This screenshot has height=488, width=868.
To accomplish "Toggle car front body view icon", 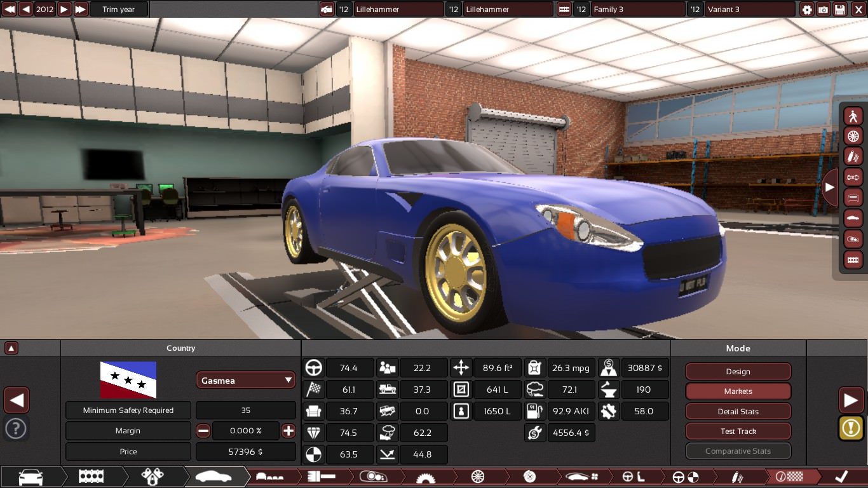I will coord(853,198).
